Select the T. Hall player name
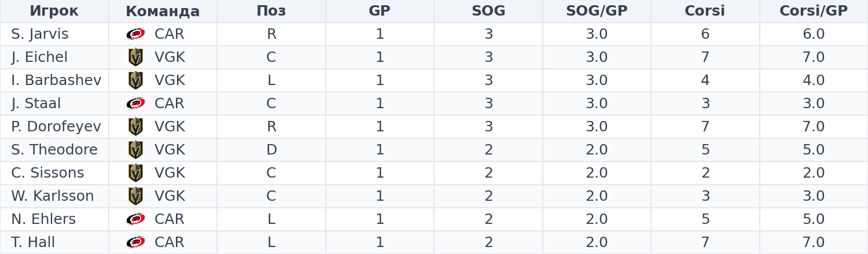Screen dimensions: 868x254 coord(33,242)
